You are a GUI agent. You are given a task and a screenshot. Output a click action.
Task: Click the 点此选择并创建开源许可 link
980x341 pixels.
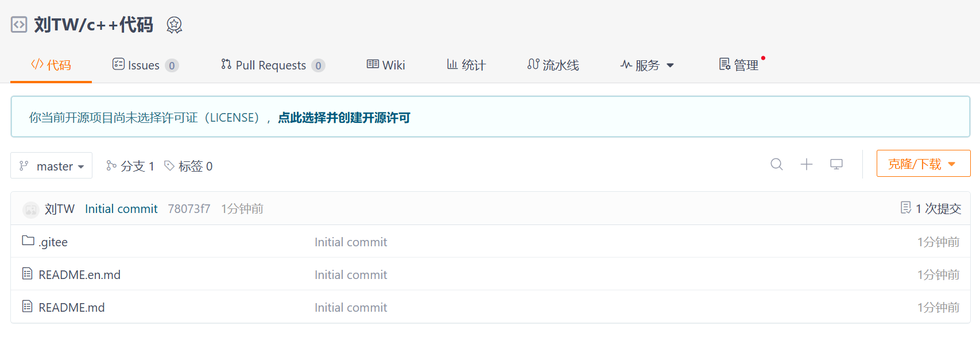[344, 118]
